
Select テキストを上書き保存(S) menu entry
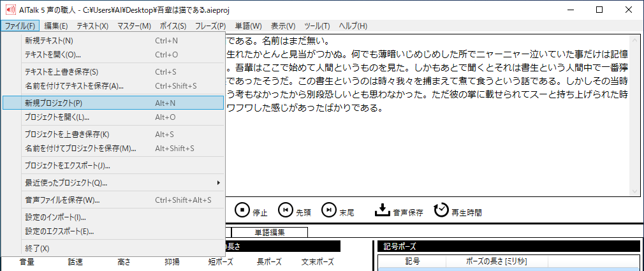pyautogui.click(x=113, y=72)
